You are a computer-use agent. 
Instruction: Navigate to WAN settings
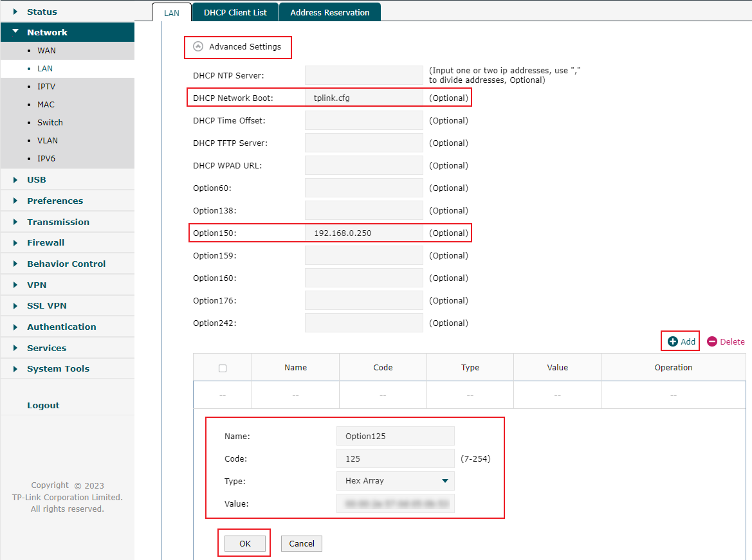pyautogui.click(x=45, y=50)
